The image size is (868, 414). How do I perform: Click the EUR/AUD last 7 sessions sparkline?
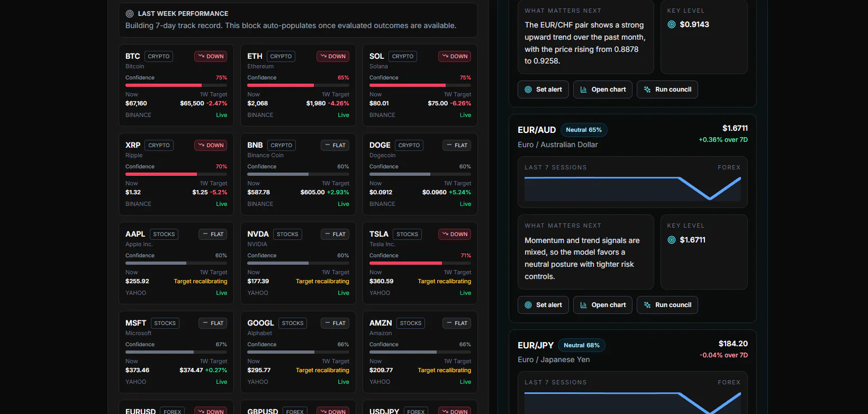point(632,188)
